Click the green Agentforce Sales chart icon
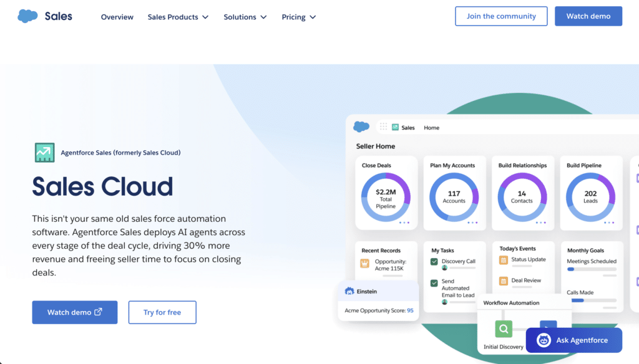The width and height of the screenshot is (639, 364). pos(45,153)
